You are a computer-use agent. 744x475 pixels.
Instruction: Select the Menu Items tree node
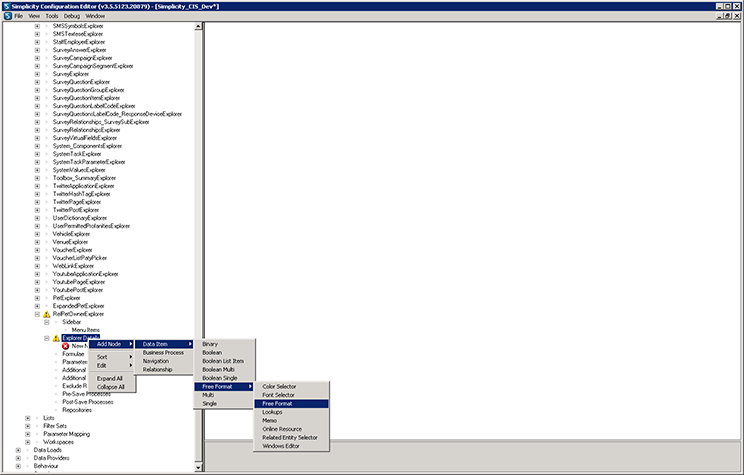(85, 330)
